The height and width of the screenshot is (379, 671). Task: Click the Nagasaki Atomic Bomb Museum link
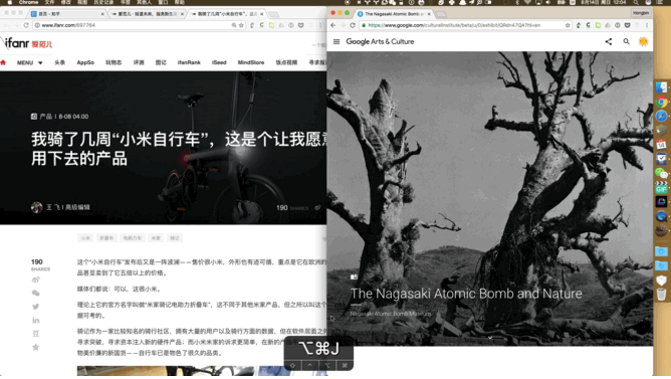click(x=390, y=314)
